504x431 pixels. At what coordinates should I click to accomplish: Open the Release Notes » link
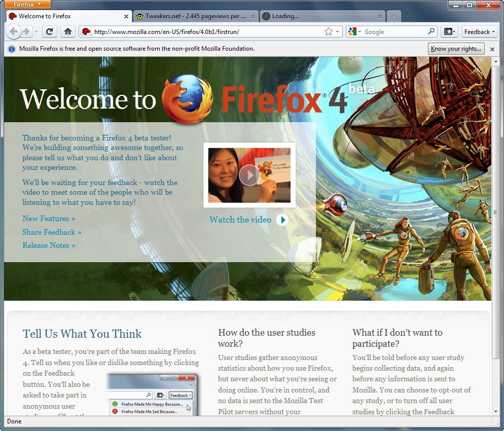(49, 245)
